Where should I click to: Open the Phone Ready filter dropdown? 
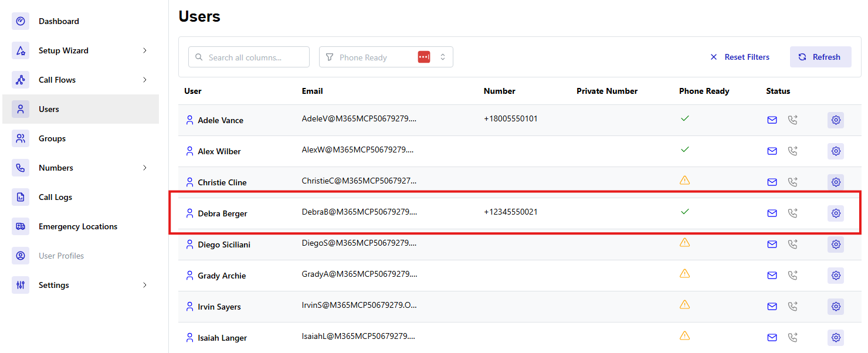[x=443, y=57]
